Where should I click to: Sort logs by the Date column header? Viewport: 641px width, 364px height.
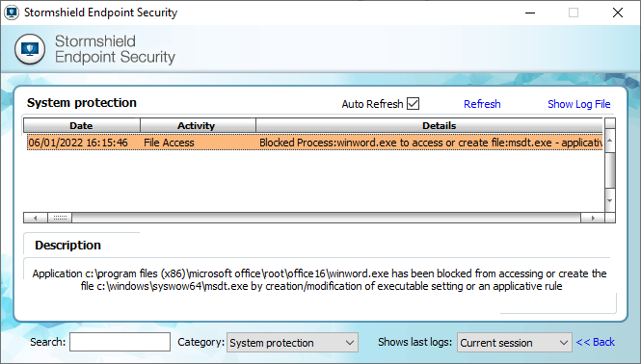[81, 125]
